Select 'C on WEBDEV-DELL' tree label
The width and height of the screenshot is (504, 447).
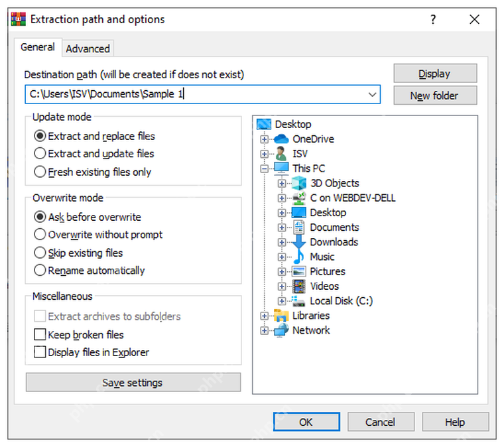pos(353,198)
